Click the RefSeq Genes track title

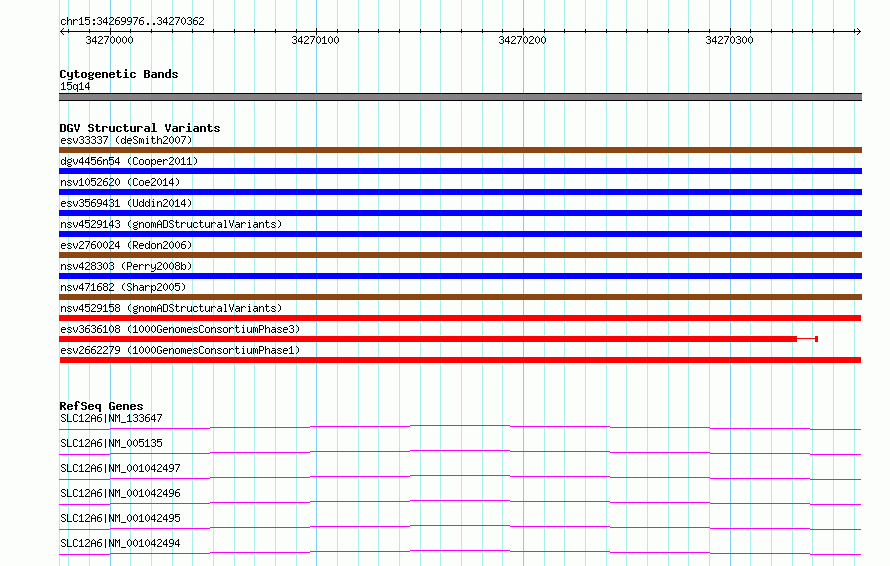101,406
